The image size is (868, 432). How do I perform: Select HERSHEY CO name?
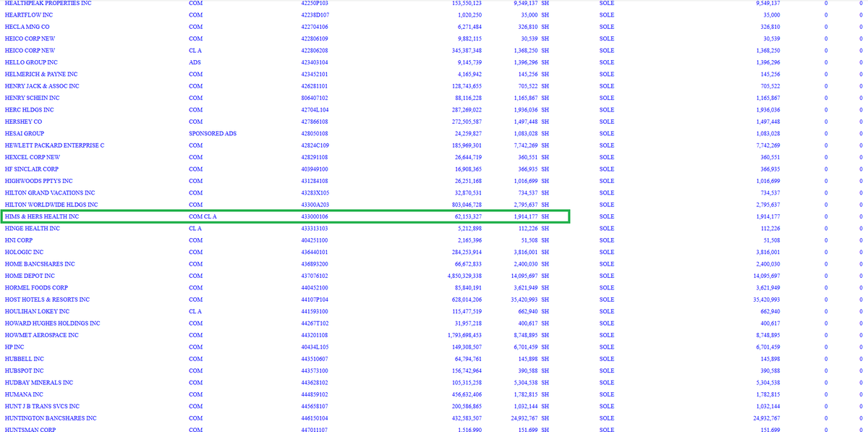coord(23,122)
